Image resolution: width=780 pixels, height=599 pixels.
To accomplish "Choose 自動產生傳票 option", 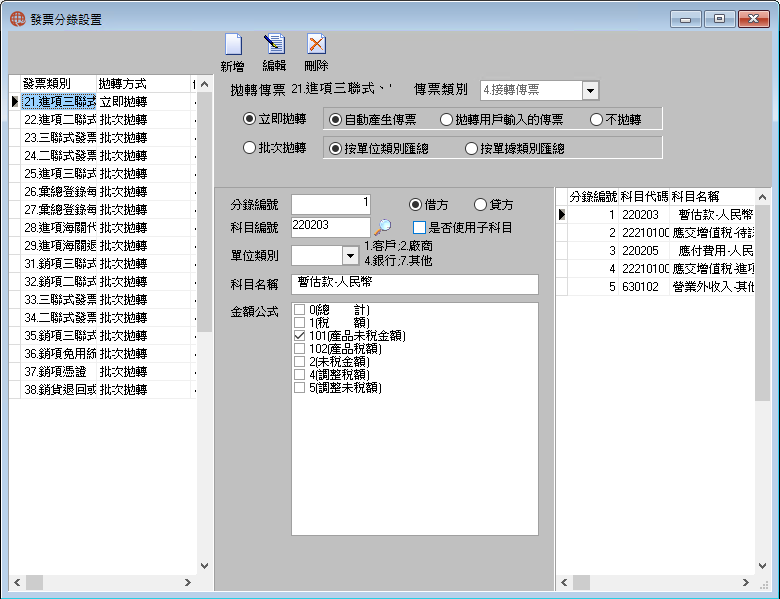I will [x=335, y=119].
